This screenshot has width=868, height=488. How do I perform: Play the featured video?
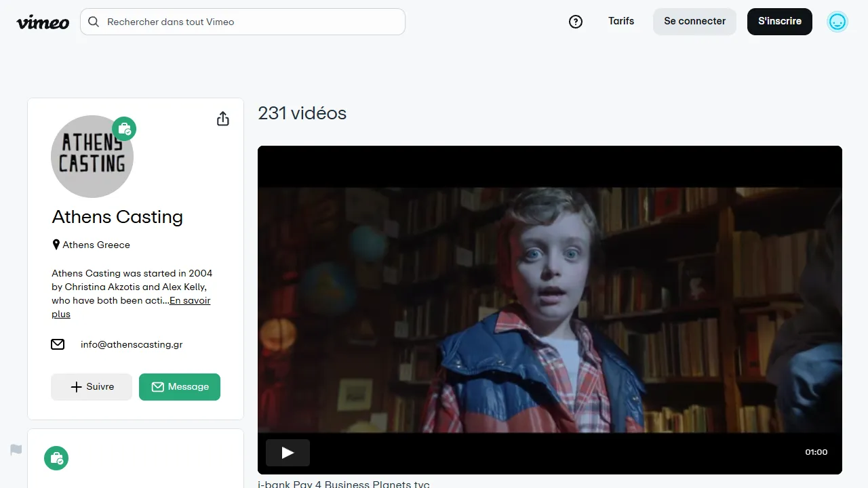pyautogui.click(x=288, y=453)
